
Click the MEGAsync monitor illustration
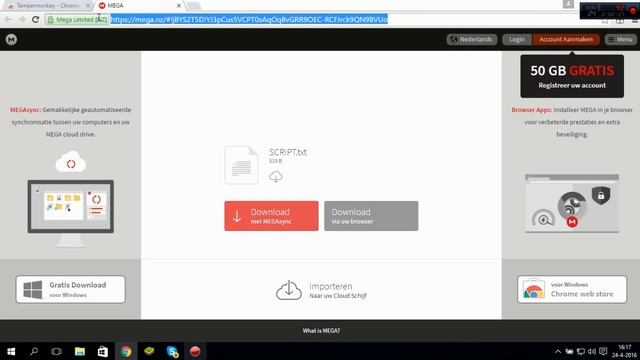[71, 213]
